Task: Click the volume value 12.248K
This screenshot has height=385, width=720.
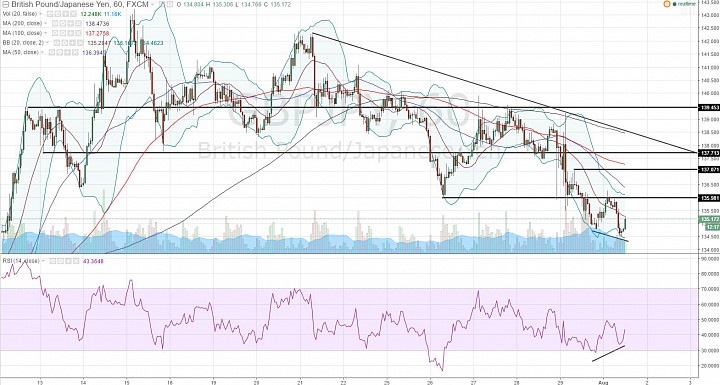Action: pos(91,14)
